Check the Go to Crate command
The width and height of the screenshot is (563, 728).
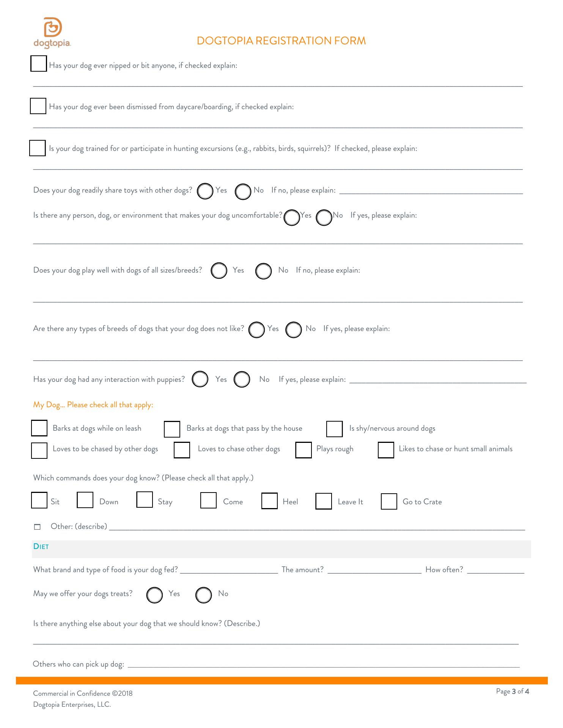pyautogui.click(x=389, y=501)
